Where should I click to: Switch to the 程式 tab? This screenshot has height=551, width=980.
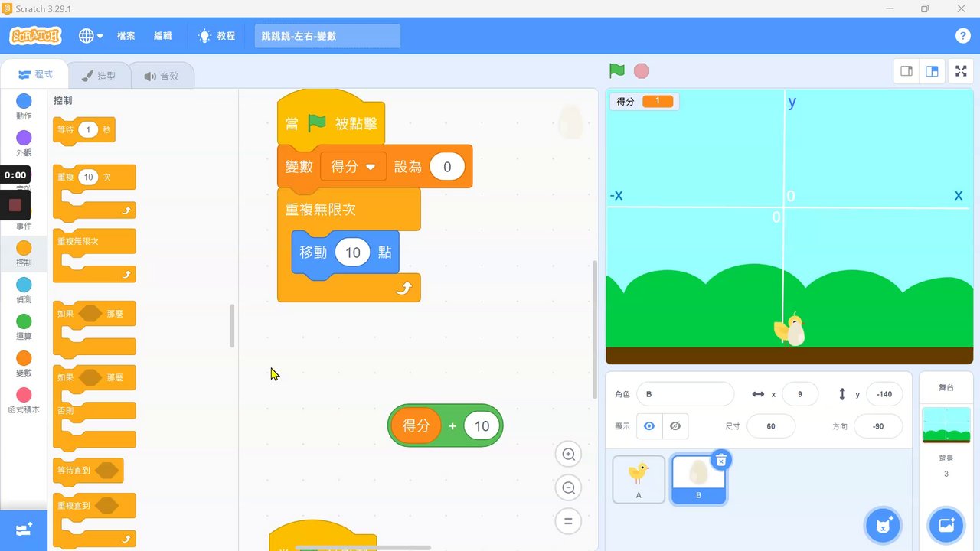pyautogui.click(x=35, y=75)
